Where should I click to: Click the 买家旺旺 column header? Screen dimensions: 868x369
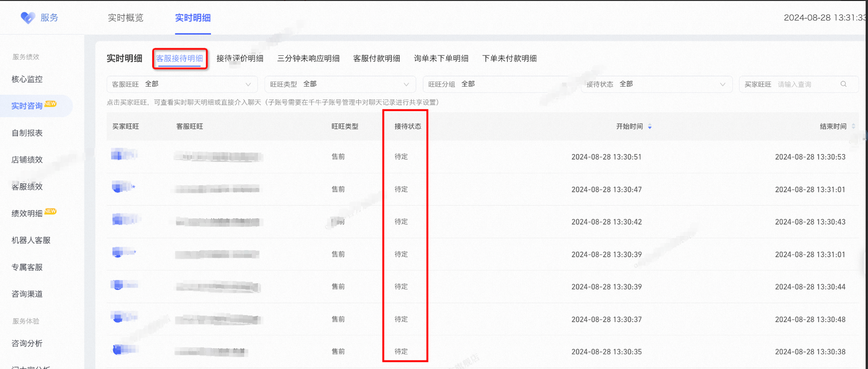pos(126,126)
